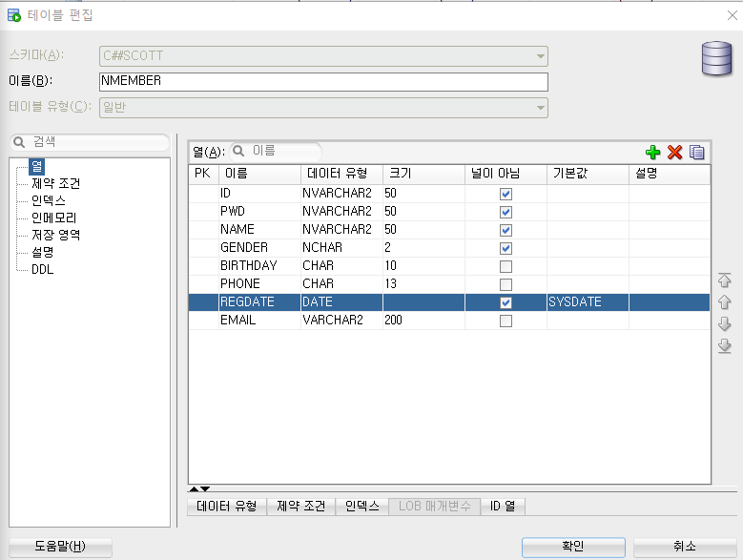Select 설명 in the left tree

(x=42, y=252)
